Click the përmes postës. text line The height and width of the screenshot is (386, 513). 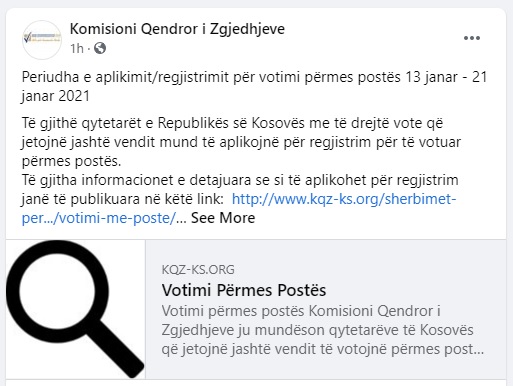[x=72, y=161]
